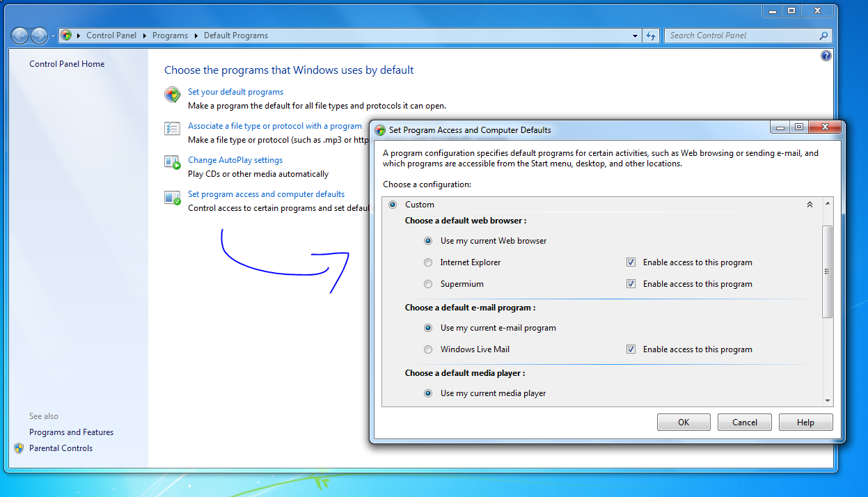This screenshot has width=868, height=497.
Task: Click the Change AutoPlay settings icon
Action: coord(172,162)
